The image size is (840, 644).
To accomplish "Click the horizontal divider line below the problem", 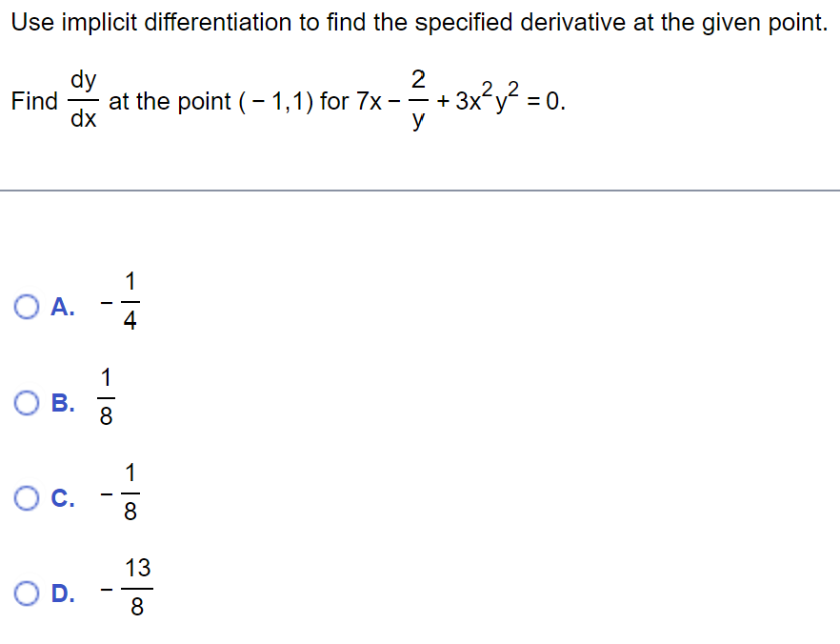I will pos(419,189).
